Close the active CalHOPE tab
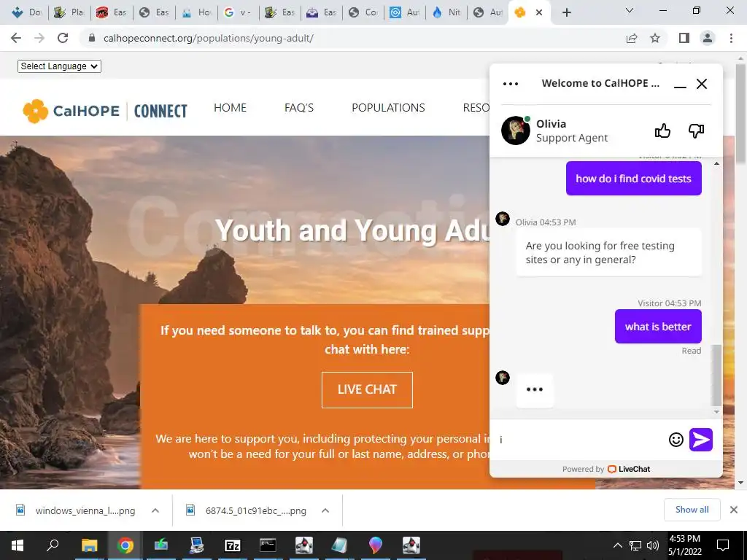The height and width of the screenshot is (560, 747). (539, 12)
